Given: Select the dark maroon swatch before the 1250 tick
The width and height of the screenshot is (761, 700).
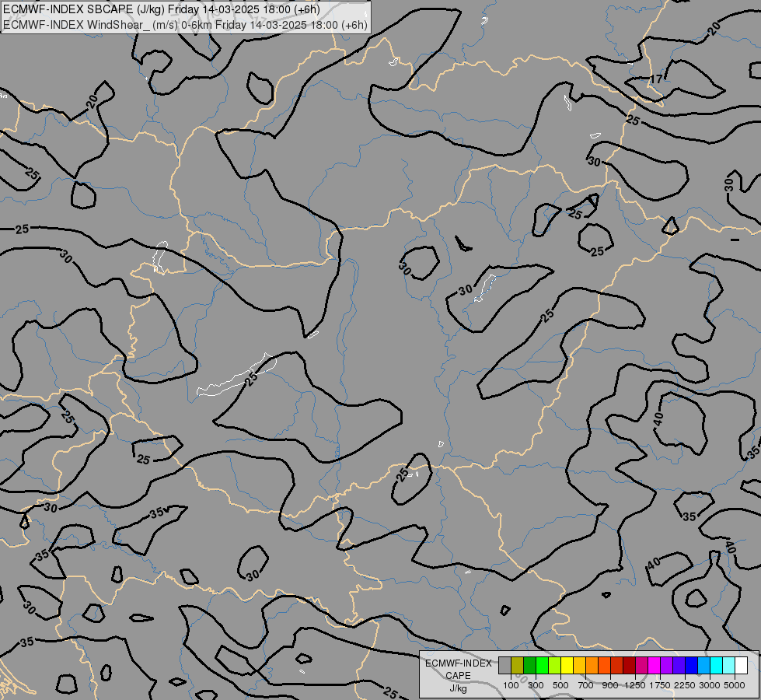Looking at the screenshot, I should point(630,666).
